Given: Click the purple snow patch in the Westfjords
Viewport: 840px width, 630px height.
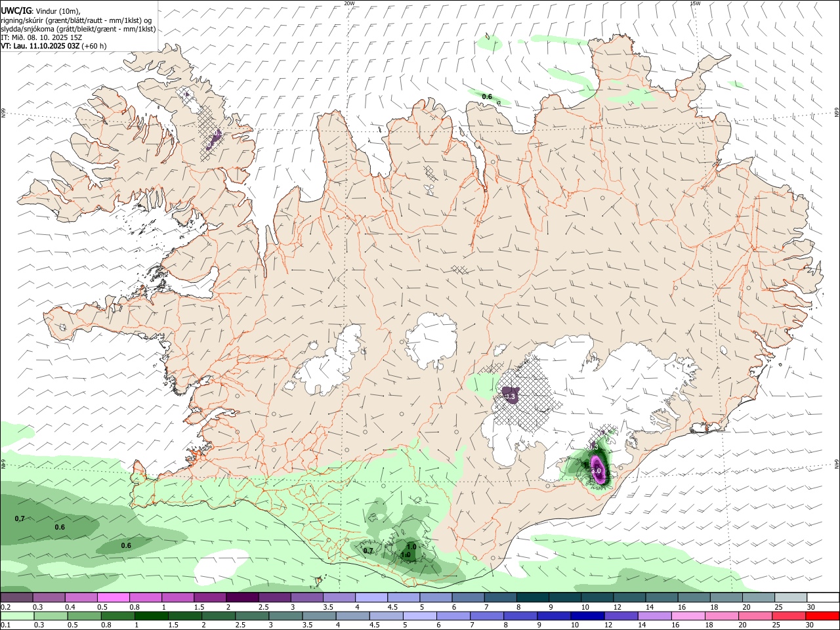Looking at the screenshot, I should pyautogui.click(x=214, y=139).
